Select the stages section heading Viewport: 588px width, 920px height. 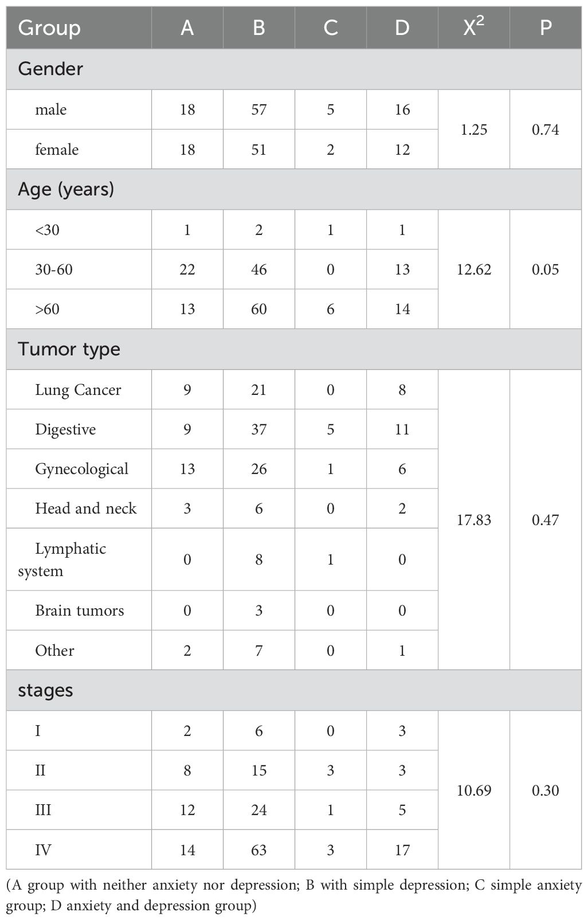pos(45,690)
